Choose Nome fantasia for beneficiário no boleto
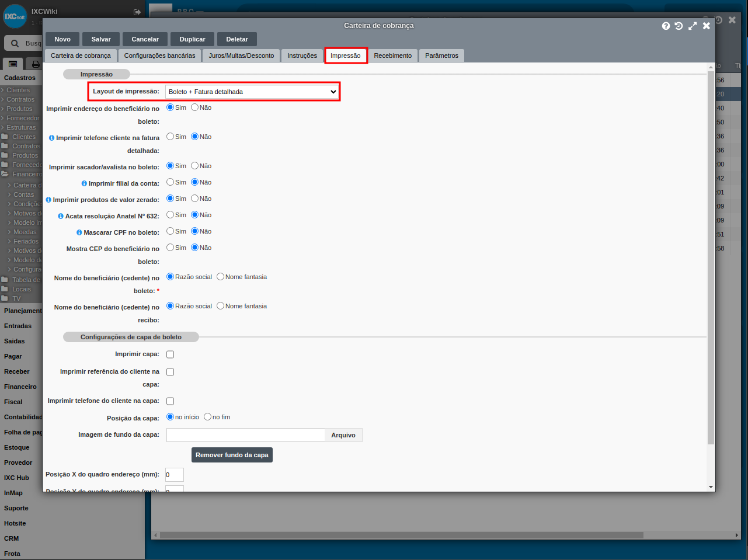The width and height of the screenshot is (748, 560). point(221,277)
